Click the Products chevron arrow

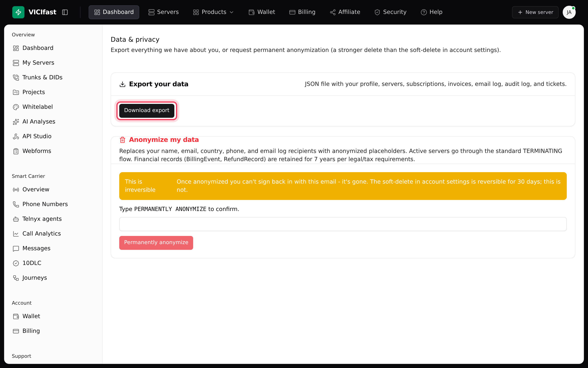pyautogui.click(x=232, y=12)
